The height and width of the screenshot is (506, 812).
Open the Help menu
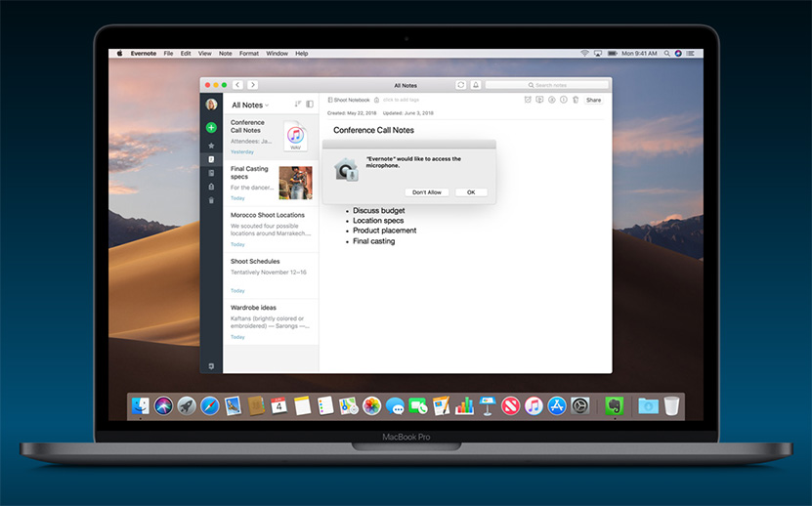[x=301, y=54]
